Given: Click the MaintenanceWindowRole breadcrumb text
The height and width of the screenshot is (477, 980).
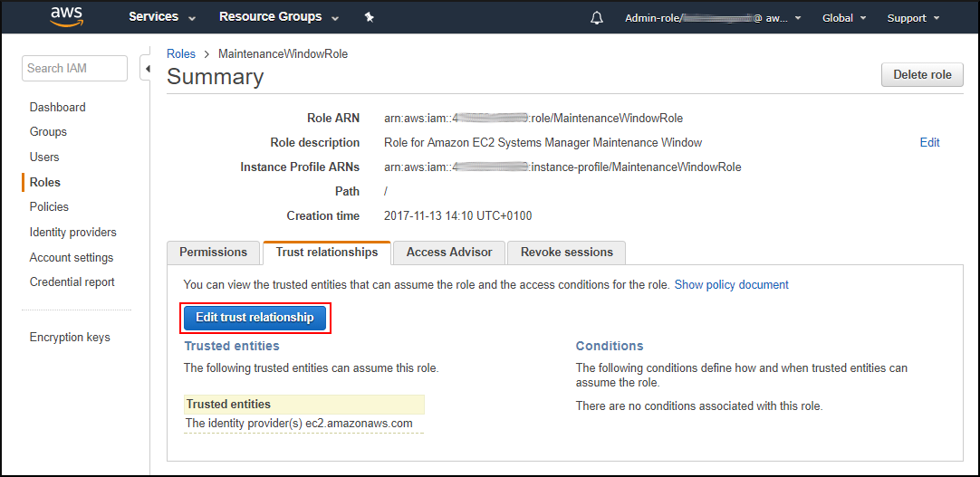Looking at the screenshot, I should click(283, 53).
